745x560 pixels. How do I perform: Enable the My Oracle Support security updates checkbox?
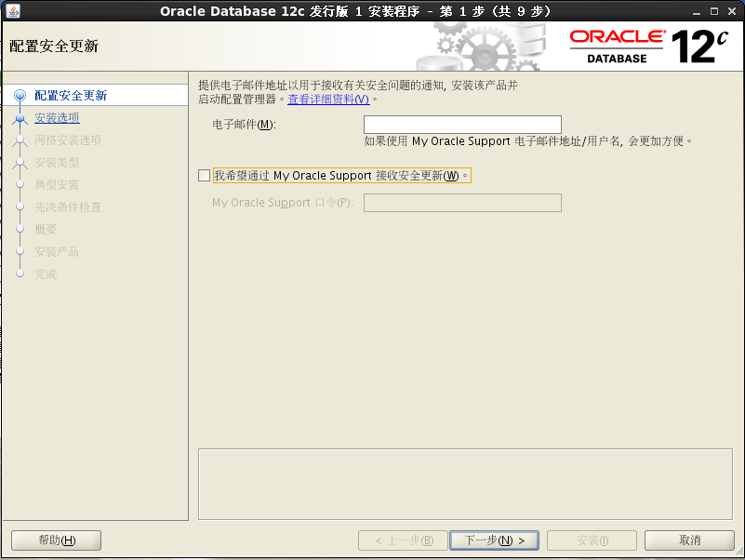(x=205, y=176)
